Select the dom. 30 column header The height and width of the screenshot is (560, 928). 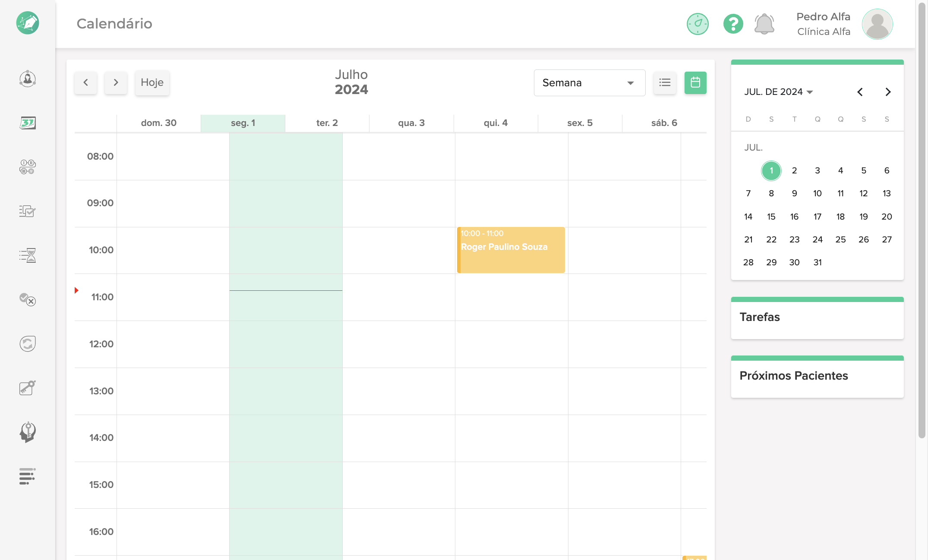[158, 123]
